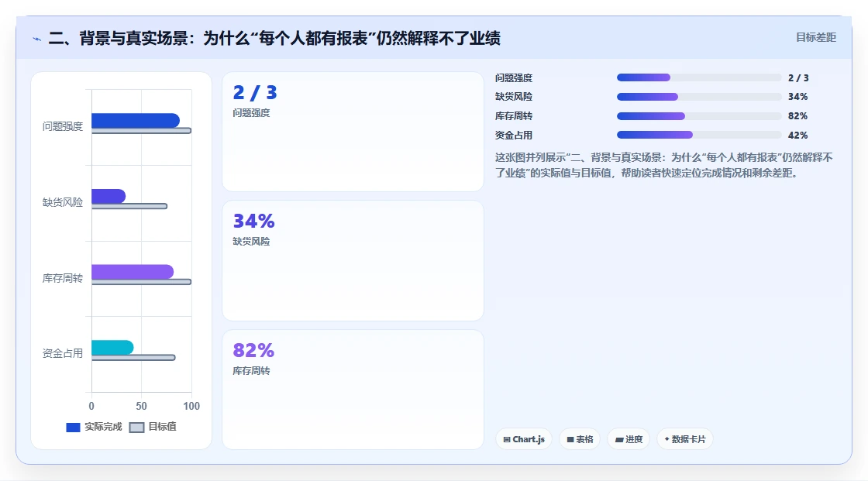Click the gray 问题强度 target bar in the chart
The width and height of the screenshot is (868, 481).
pyautogui.click(x=142, y=131)
